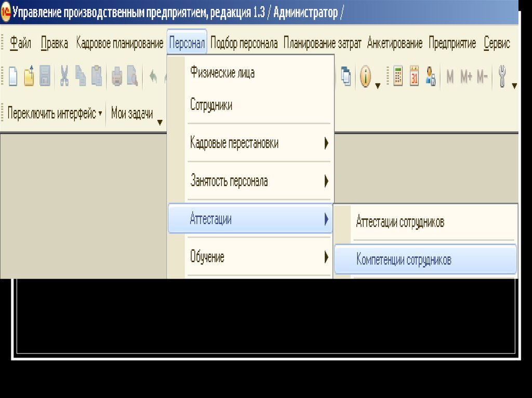Open the Help information icon

click(x=365, y=76)
